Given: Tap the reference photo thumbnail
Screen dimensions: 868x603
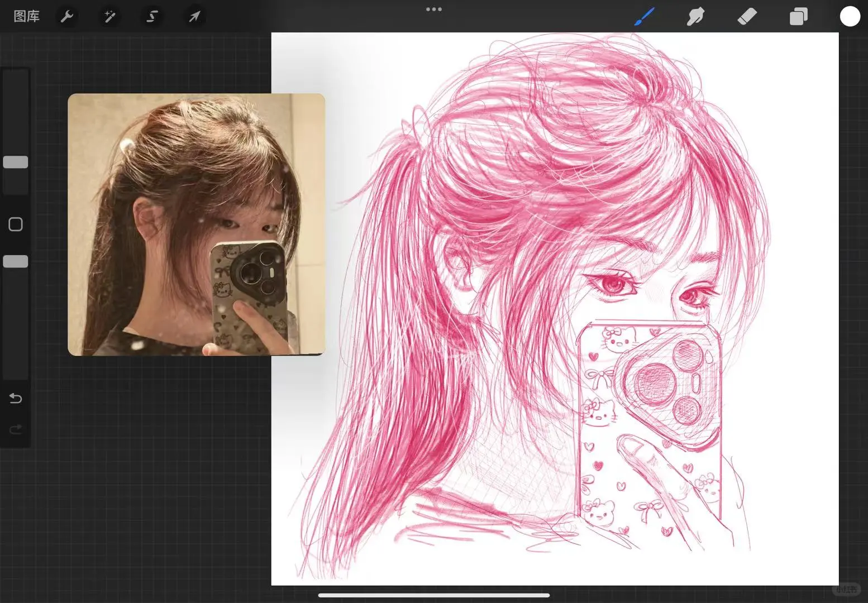Looking at the screenshot, I should pyautogui.click(x=196, y=224).
